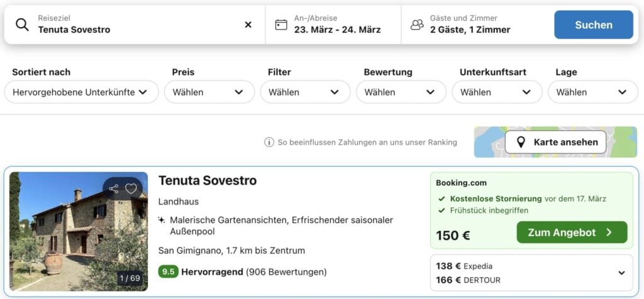644x299 pixels.
Task: Click the map pin icon
Action: 521,142
